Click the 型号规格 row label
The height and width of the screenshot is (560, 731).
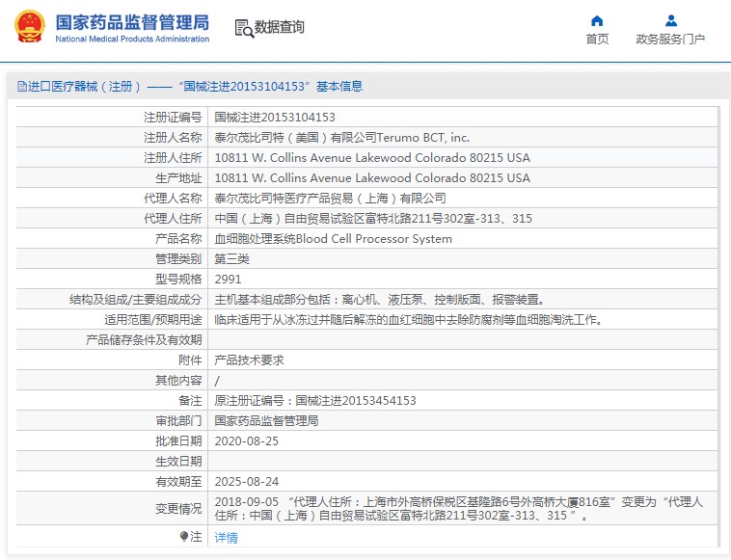[x=178, y=280]
